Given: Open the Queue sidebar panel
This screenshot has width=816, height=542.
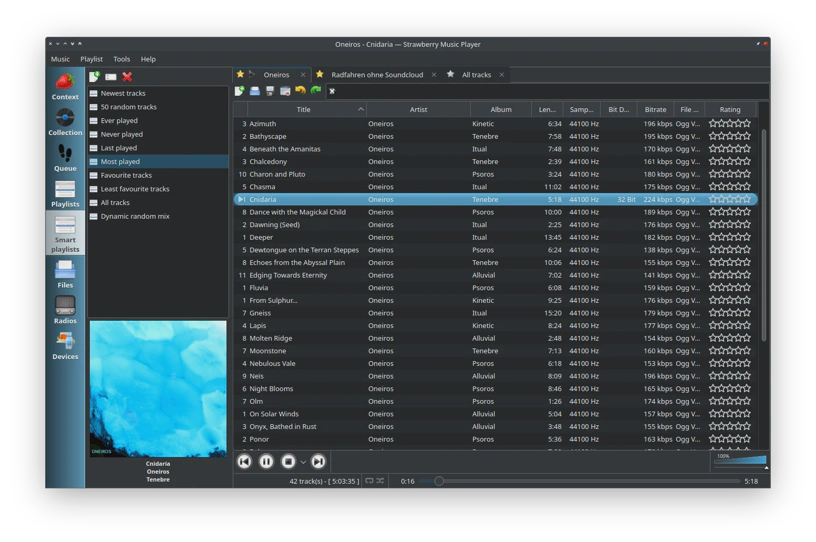Looking at the screenshot, I should tap(65, 158).
